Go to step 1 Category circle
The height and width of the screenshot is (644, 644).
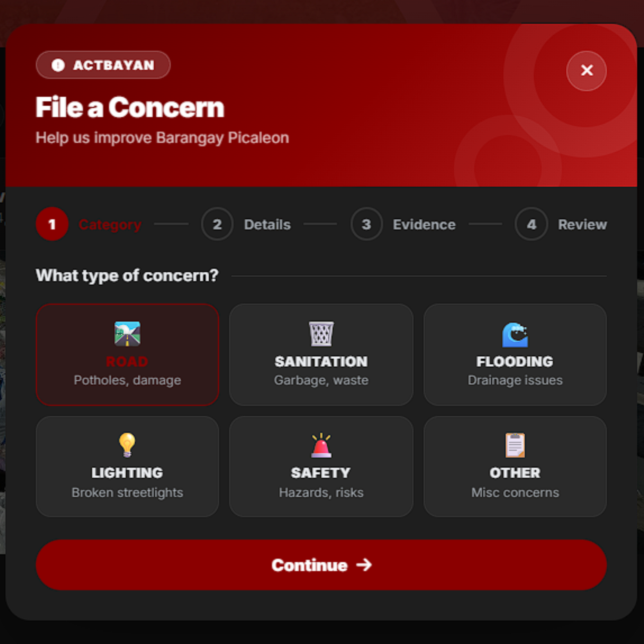click(x=52, y=224)
